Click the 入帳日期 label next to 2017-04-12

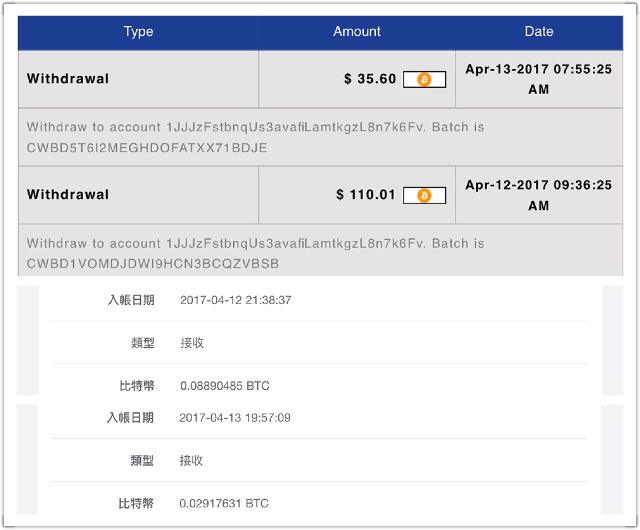[131, 300]
